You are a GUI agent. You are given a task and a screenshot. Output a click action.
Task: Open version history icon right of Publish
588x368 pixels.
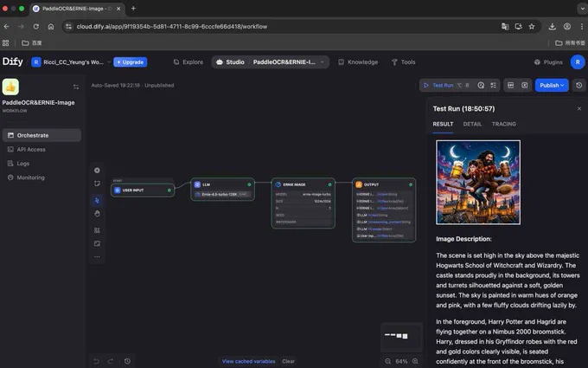[579, 85]
